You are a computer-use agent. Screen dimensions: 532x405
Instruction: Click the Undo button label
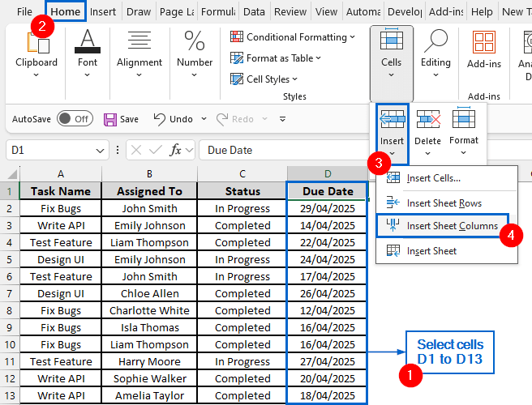click(181, 119)
